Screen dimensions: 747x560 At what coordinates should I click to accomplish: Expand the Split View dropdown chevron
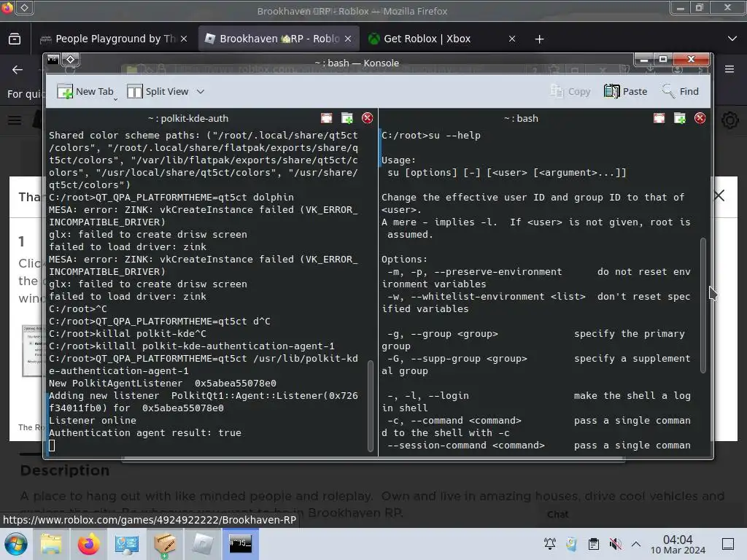pyautogui.click(x=201, y=91)
